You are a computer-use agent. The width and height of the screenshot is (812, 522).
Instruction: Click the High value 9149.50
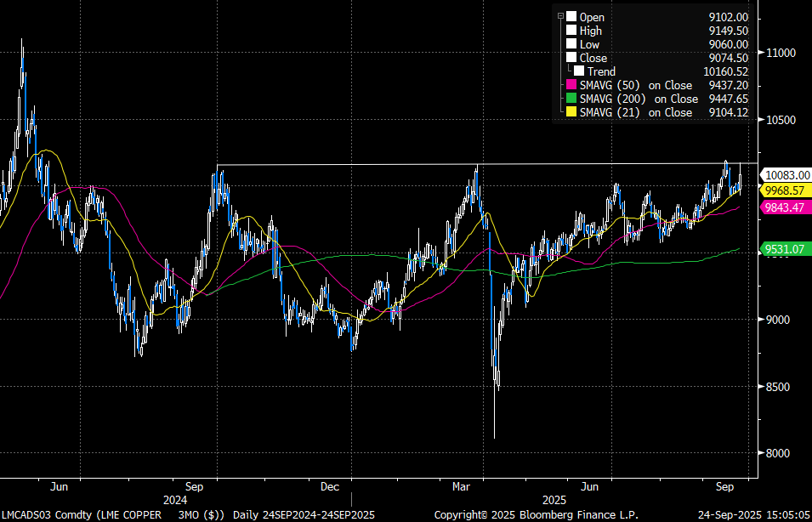pyautogui.click(x=729, y=31)
